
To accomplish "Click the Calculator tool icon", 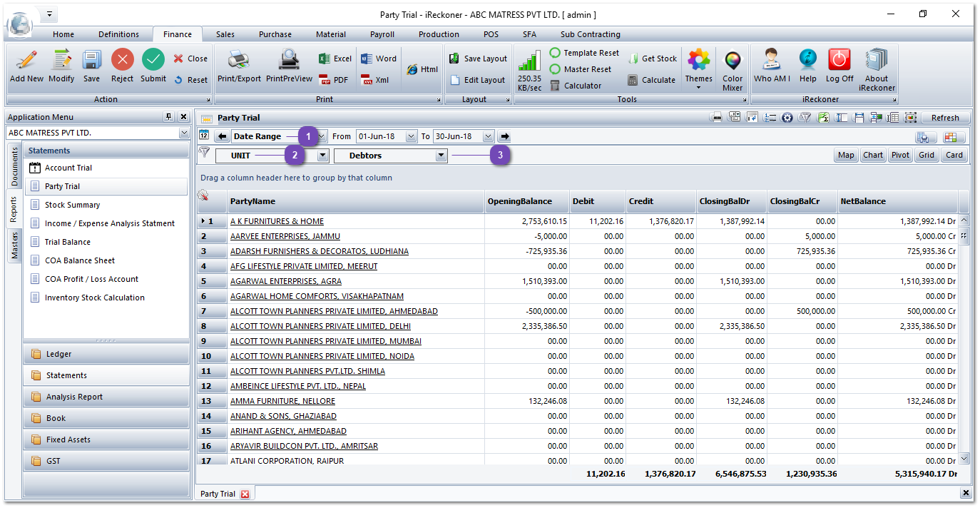I will pyautogui.click(x=555, y=86).
